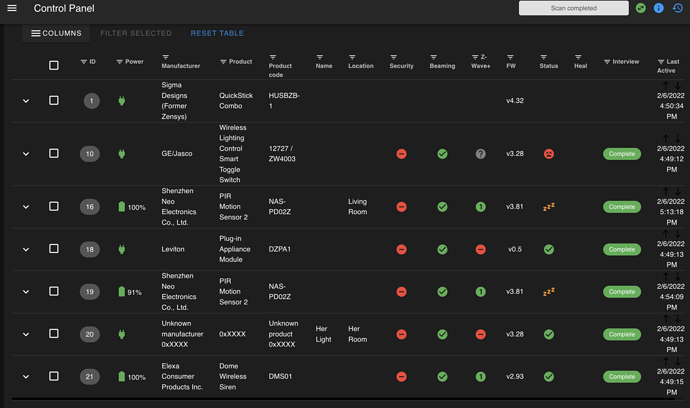Screen dimensions: 690x408
Task: Open the hamburger navigation menu
Action: [12, 8]
